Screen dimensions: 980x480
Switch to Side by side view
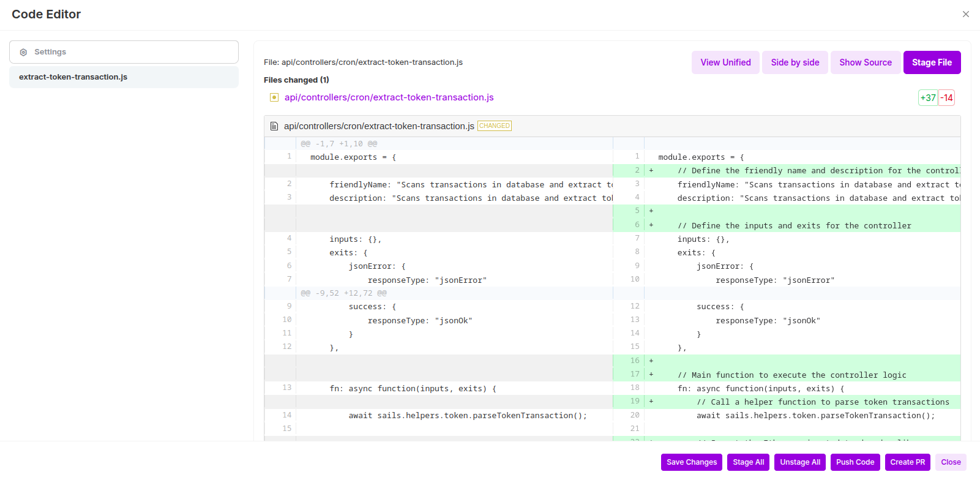[795, 62]
